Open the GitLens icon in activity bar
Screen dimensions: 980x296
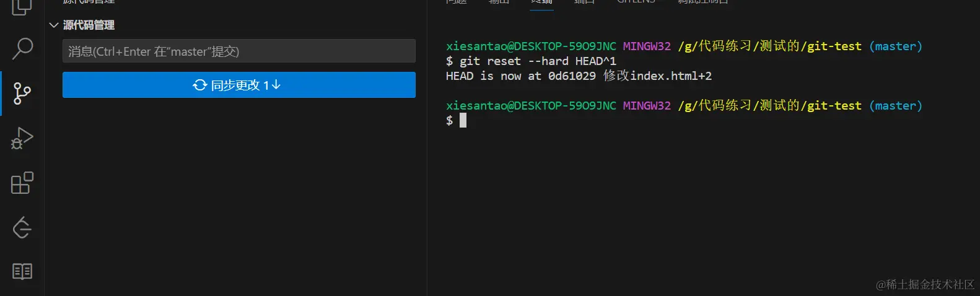tap(22, 227)
